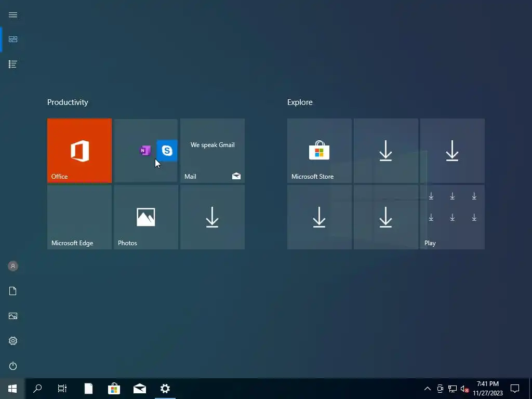The height and width of the screenshot is (399, 532).
Task: Open download tile below Microsoft Store
Action: [320, 217]
